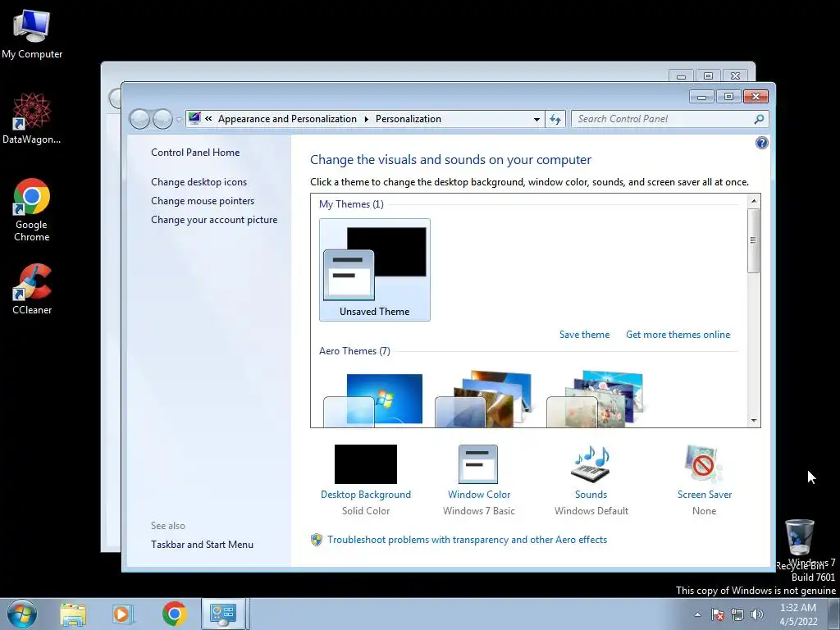Click the Save theme link

(584, 335)
